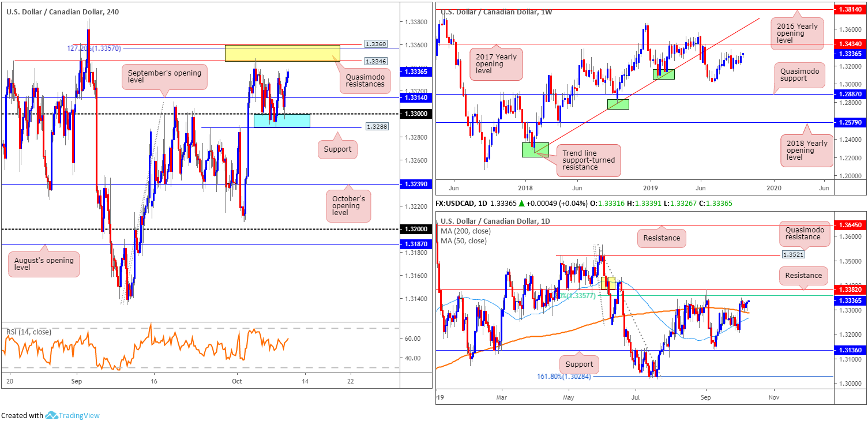Click the 'September's opening level' annotation
Viewport: 868px width, 425px height.
tap(164, 77)
